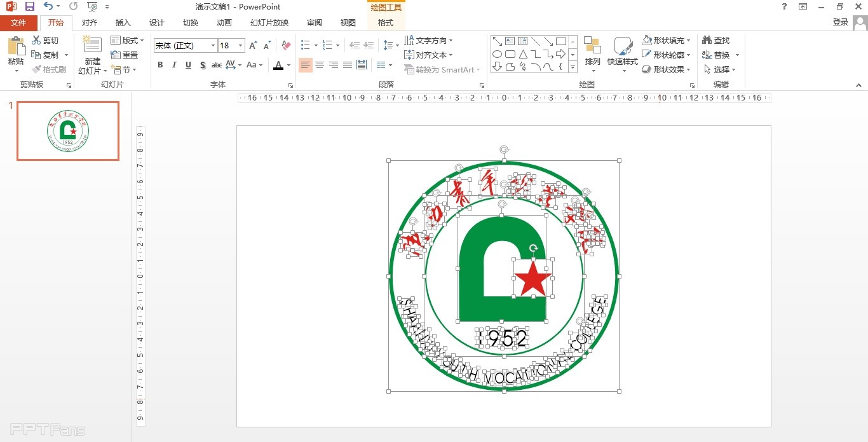
Task: Select slide 1 thumbnail in the panel
Action: [x=68, y=131]
